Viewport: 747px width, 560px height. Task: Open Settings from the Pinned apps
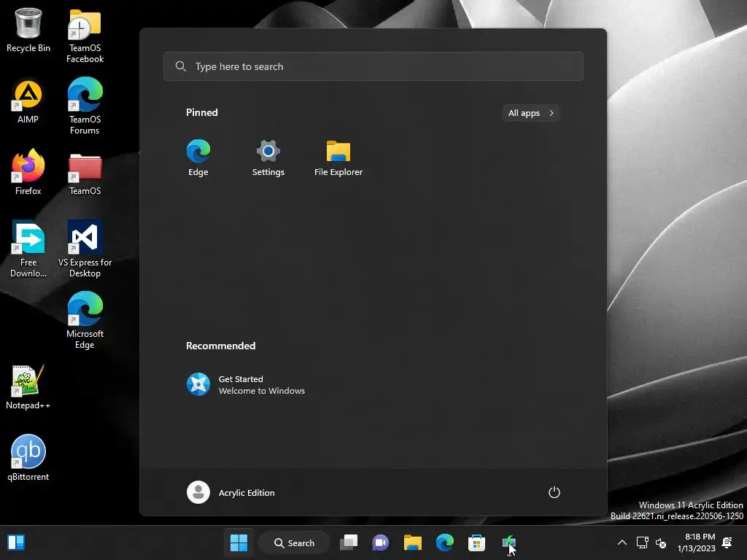(x=268, y=158)
